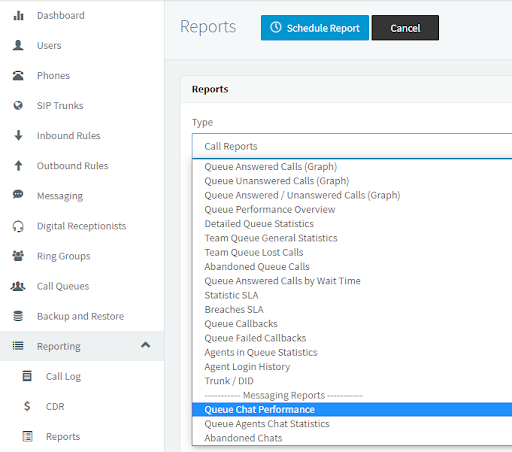512x452 pixels.
Task: Select the Digital Receptionists headset icon
Action: click(x=18, y=226)
